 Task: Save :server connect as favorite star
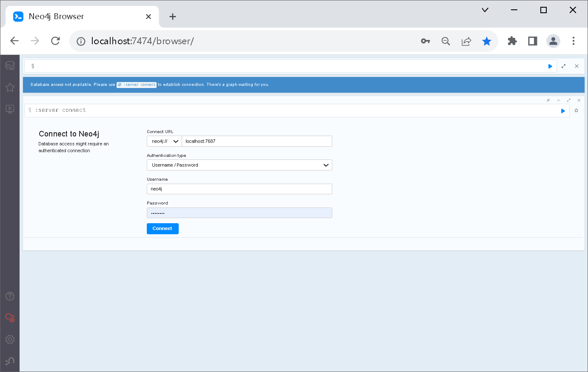coord(577,111)
